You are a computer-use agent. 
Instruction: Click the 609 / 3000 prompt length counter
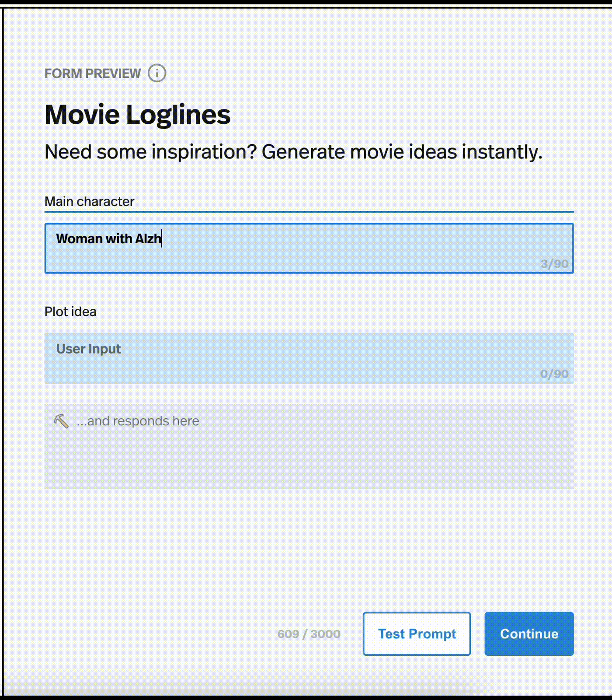309,634
